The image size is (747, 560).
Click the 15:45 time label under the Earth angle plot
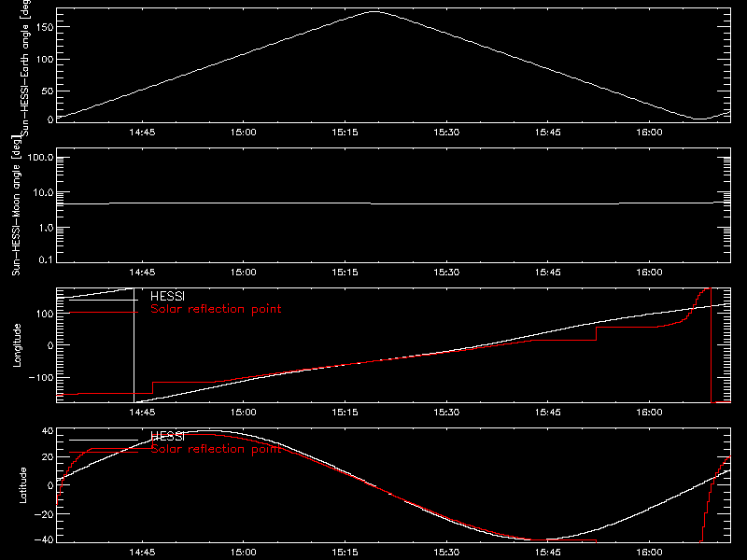click(x=548, y=132)
